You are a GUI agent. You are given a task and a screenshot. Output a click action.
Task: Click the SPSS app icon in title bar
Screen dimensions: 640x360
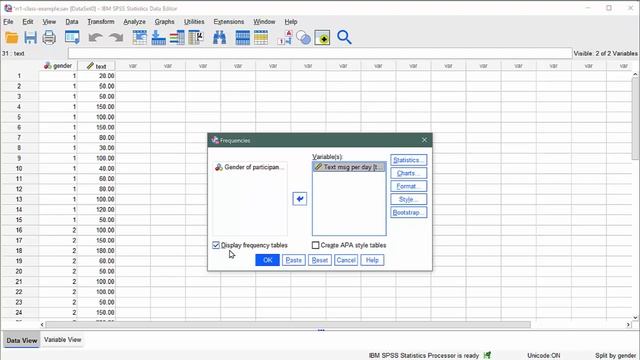pos(8,8)
